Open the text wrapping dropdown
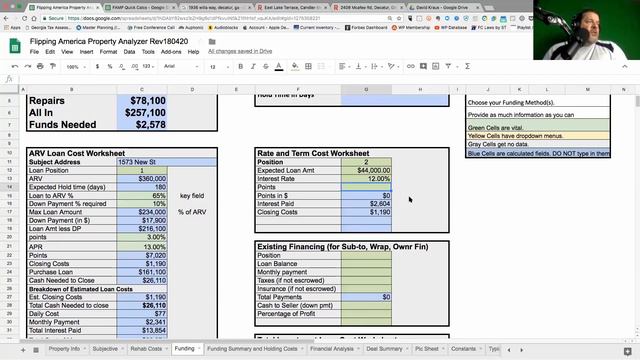Viewport: 640px width, 360px height. coord(376,66)
